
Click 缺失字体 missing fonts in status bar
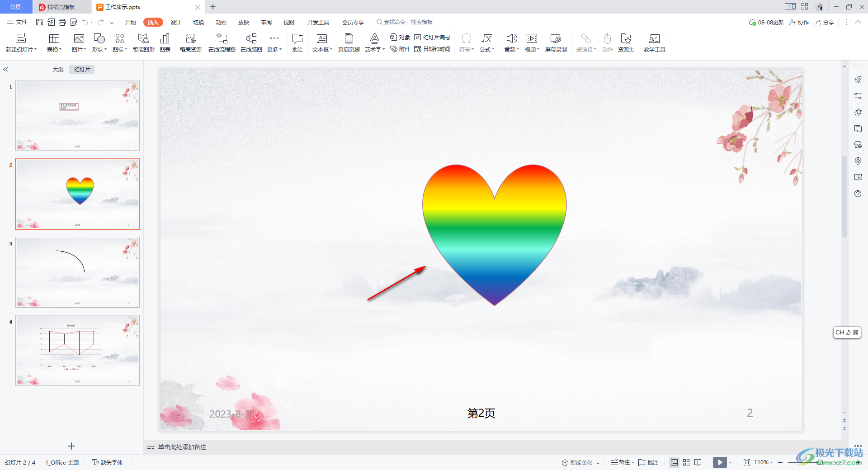(108, 462)
